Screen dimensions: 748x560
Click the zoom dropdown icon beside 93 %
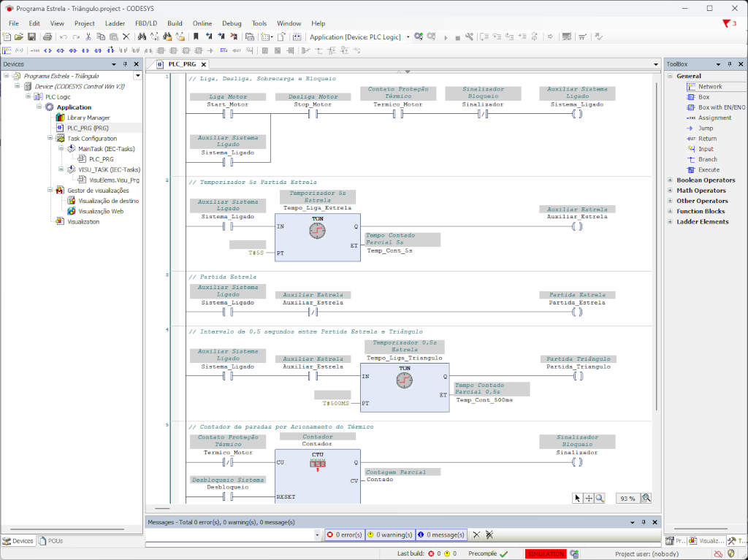click(x=646, y=498)
